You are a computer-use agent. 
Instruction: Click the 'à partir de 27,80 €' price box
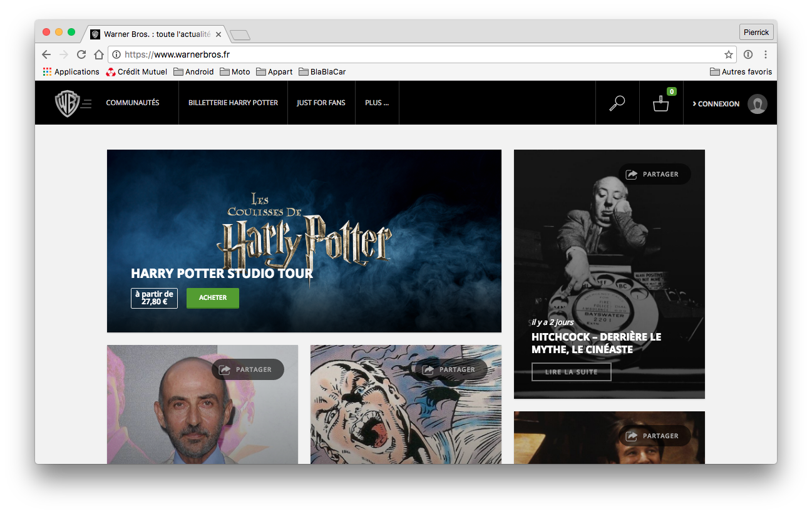click(x=154, y=298)
